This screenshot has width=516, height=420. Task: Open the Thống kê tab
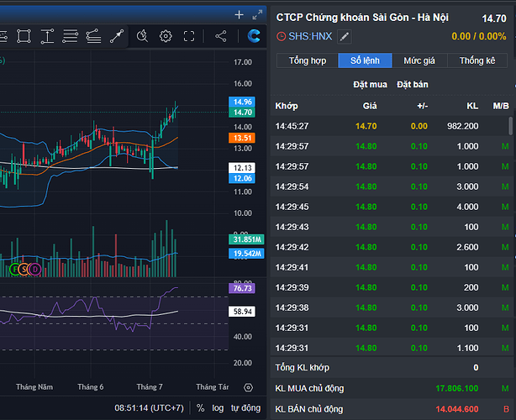477,60
